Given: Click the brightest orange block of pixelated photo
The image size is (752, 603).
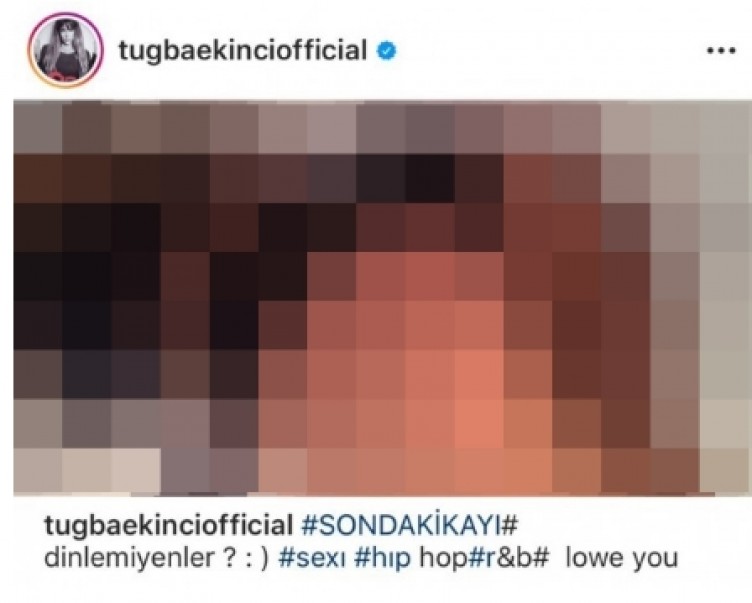Looking at the screenshot, I should pos(479,422).
